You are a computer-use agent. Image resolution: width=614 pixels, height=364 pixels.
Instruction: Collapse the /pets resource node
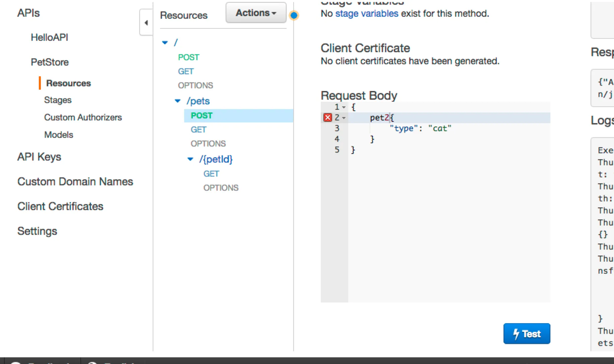177,101
